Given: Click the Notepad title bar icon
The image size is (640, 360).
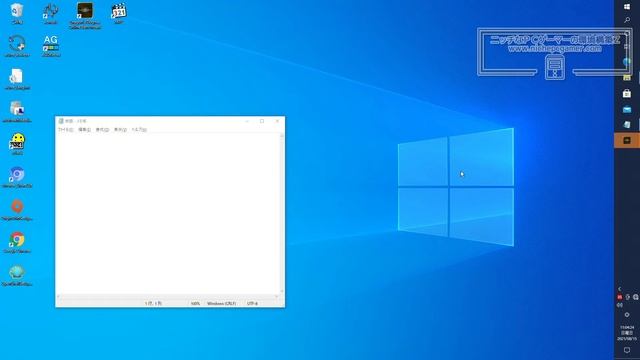Looking at the screenshot, I should [61, 121].
